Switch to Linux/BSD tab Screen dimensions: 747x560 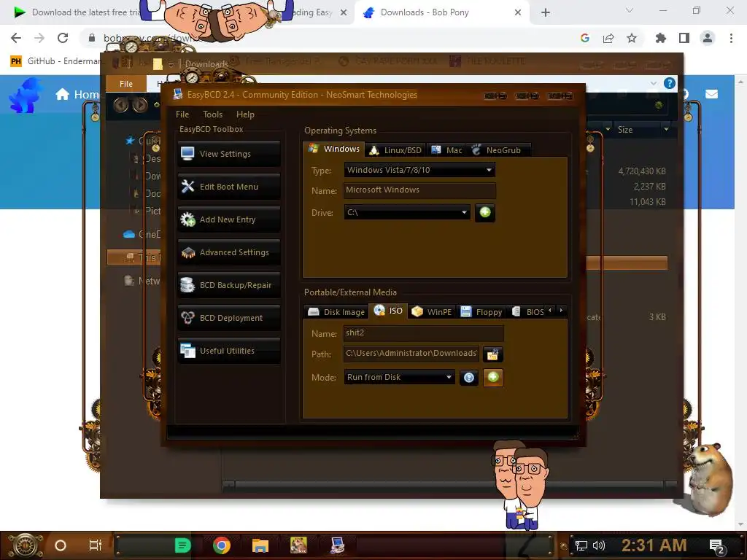(x=396, y=150)
